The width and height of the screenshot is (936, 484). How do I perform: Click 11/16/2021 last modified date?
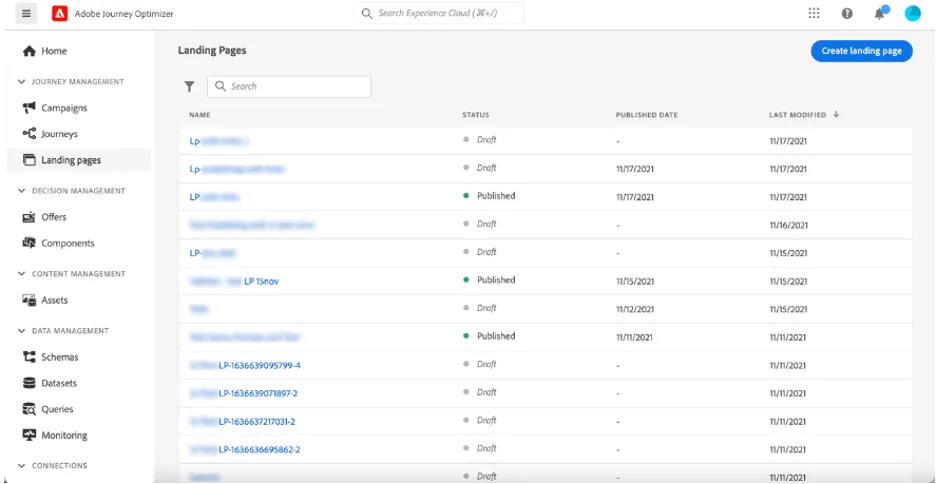pos(789,226)
